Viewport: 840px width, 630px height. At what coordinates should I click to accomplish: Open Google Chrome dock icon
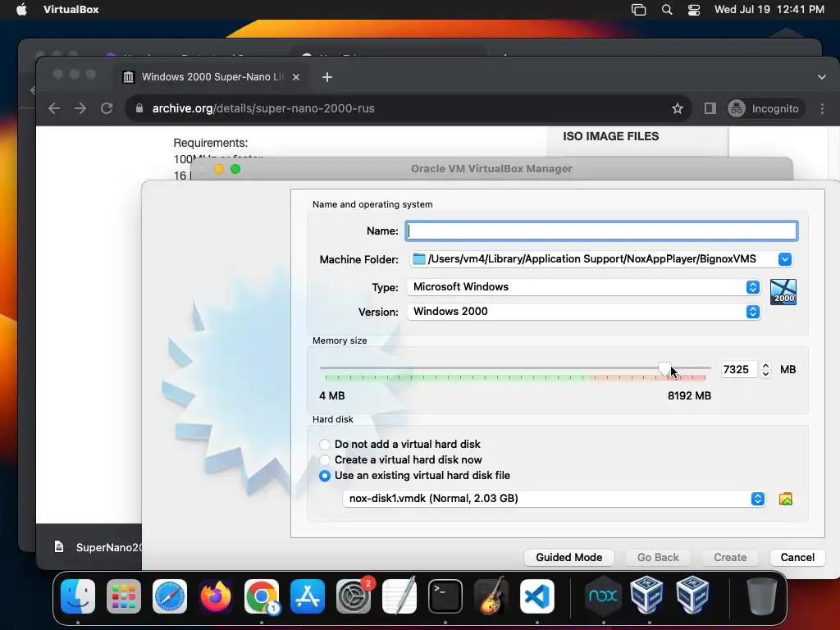click(262, 596)
